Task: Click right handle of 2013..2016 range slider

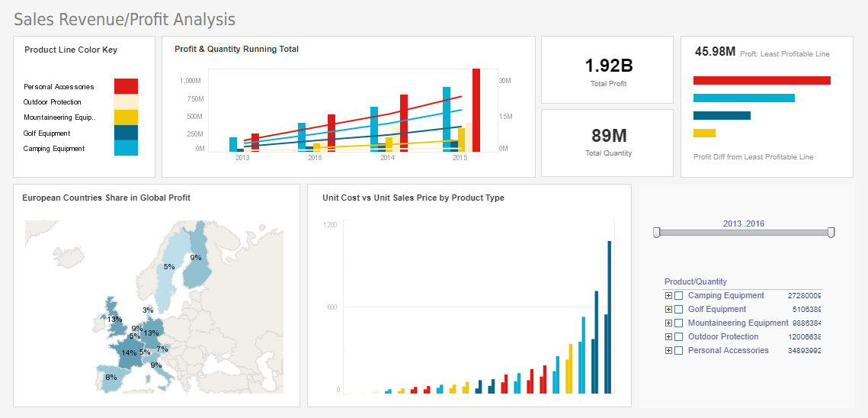Action: point(831,233)
